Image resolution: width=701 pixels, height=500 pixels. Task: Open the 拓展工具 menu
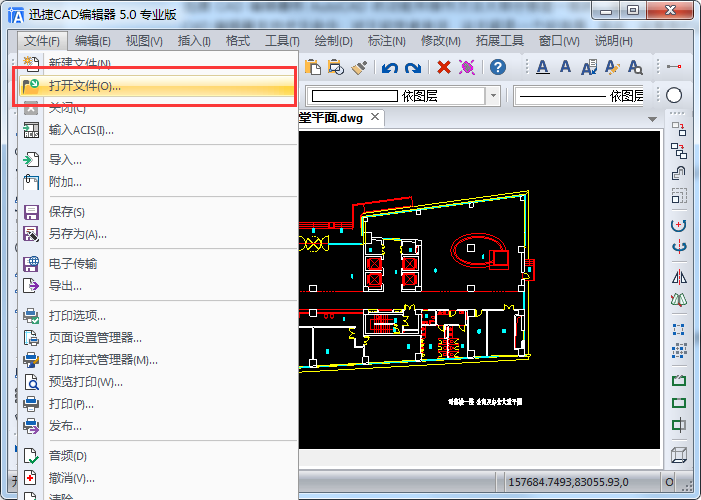499,41
